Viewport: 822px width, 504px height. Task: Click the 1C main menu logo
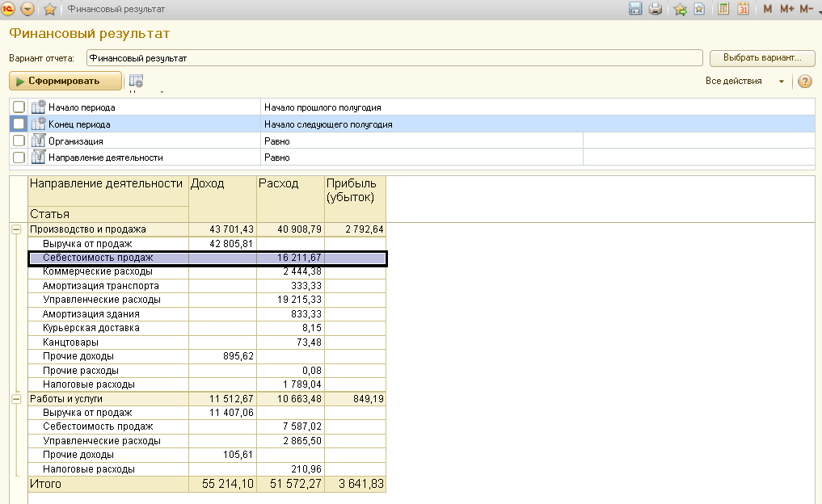click(9, 9)
